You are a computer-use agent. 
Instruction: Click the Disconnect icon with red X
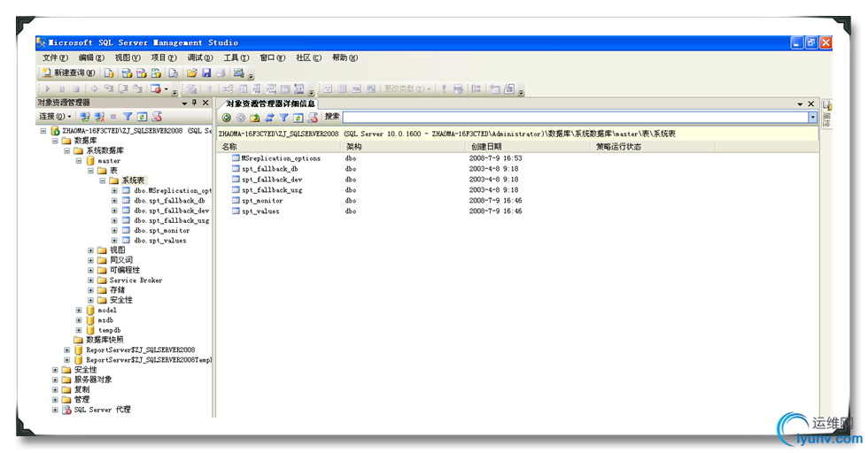pyautogui.click(x=99, y=117)
